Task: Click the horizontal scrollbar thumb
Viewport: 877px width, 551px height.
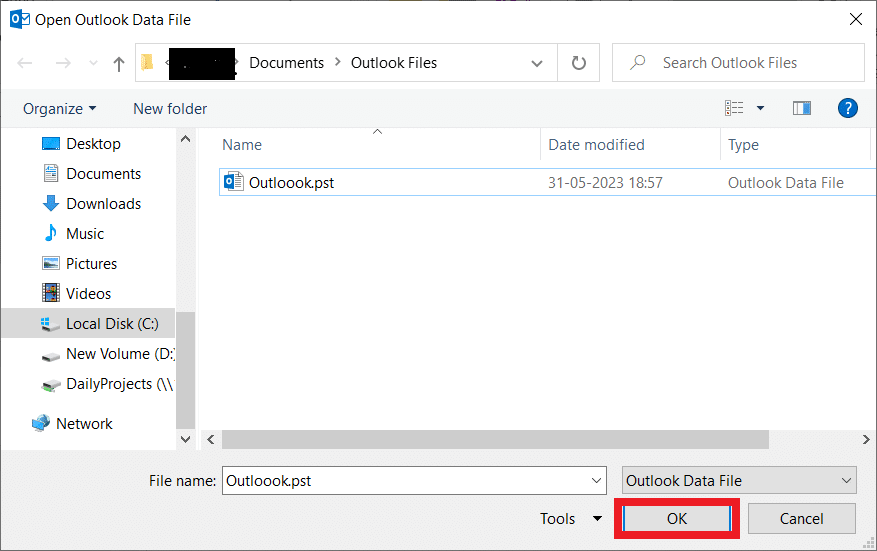Action: tap(495, 440)
